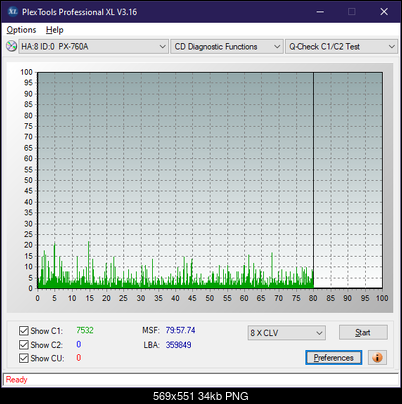Viewport: 402px width, 404px height.
Task: Expand the 8 X CLV speed dropdown
Action: coord(287,333)
